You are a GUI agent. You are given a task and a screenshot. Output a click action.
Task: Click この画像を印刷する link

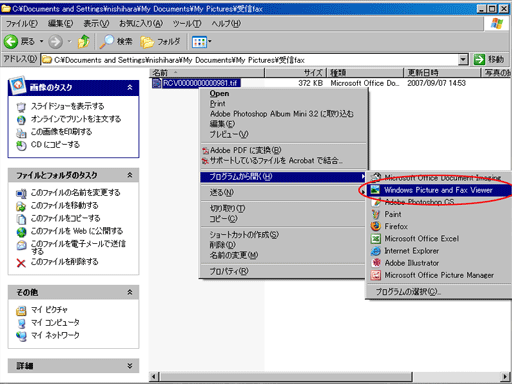click(x=61, y=132)
